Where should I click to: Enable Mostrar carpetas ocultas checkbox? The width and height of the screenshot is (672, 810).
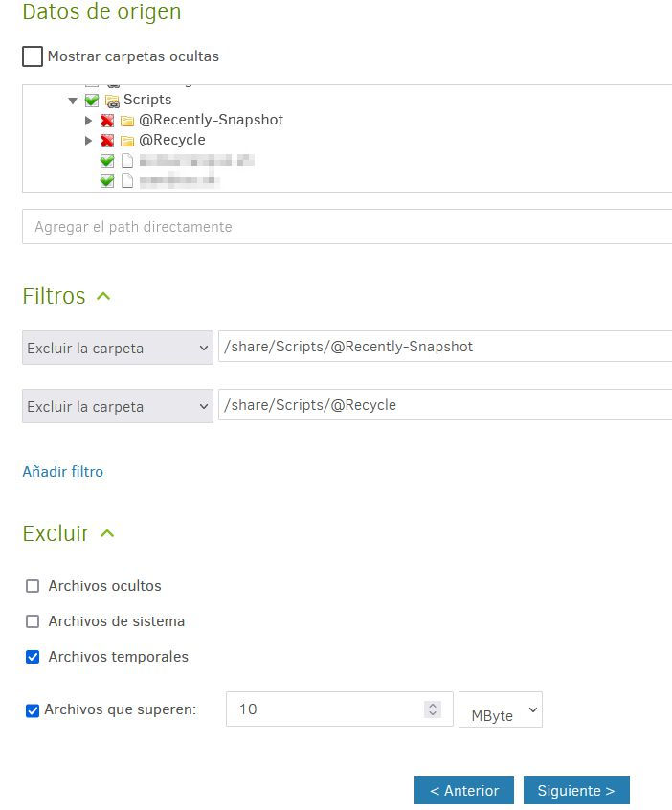pyautogui.click(x=33, y=56)
